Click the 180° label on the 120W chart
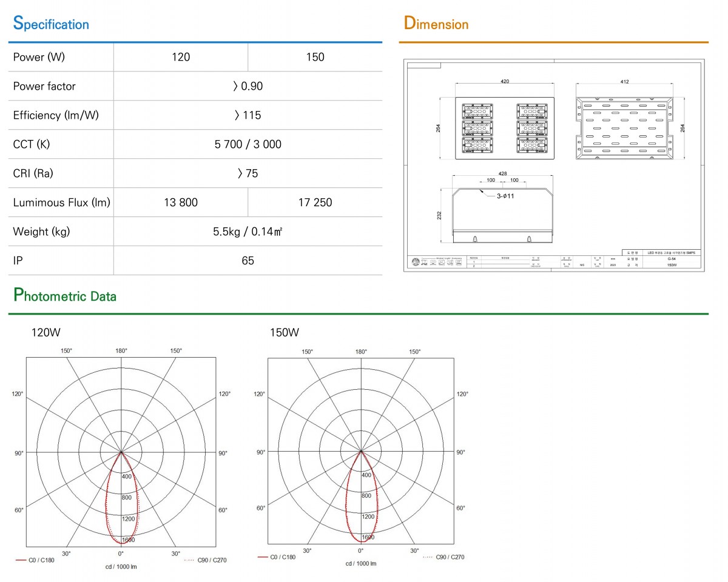The image size is (728, 582). pyautogui.click(x=121, y=350)
